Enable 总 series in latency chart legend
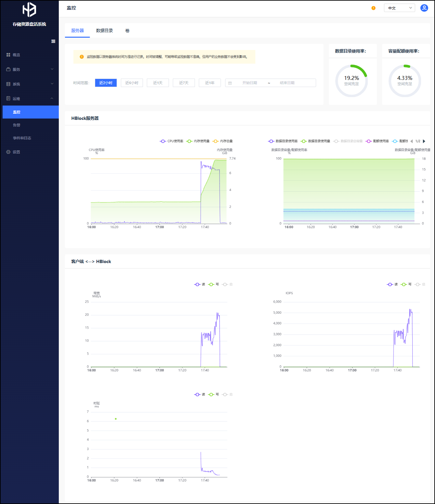435x504 pixels. pyautogui.click(x=227, y=395)
